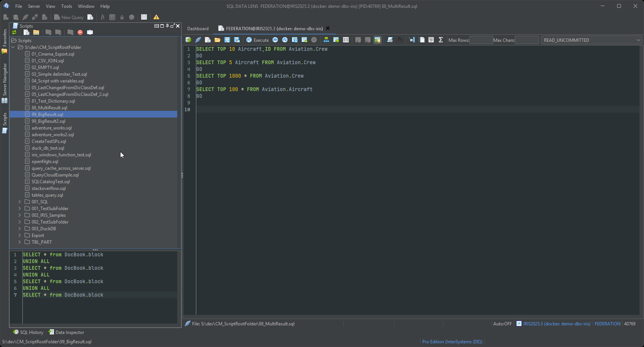This screenshot has height=347, width=644.
Task: Click the Save As icon in editor toolbar
Action: (237, 40)
